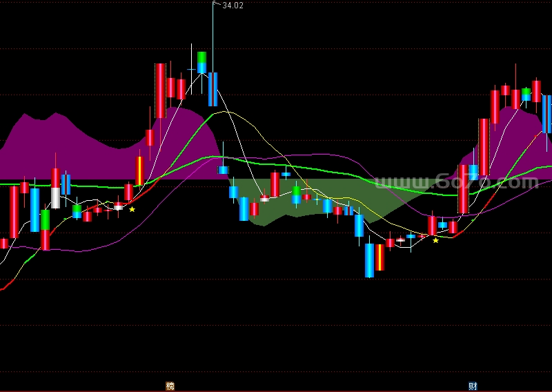The height and width of the screenshot is (392, 552).
Task: Select the right yellow star signal marker
Action: (x=435, y=240)
